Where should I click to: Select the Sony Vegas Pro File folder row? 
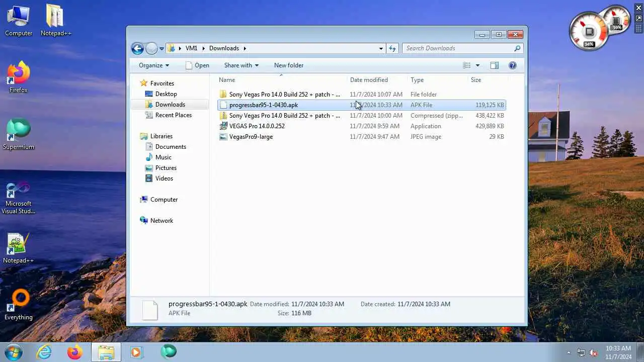pyautogui.click(x=362, y=95)
